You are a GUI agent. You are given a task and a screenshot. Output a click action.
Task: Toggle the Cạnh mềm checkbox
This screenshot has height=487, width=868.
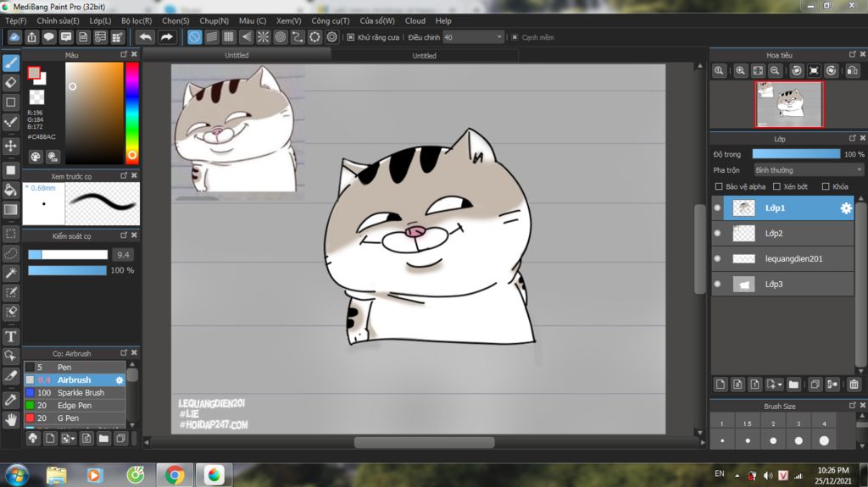click(x=515, y=37)
